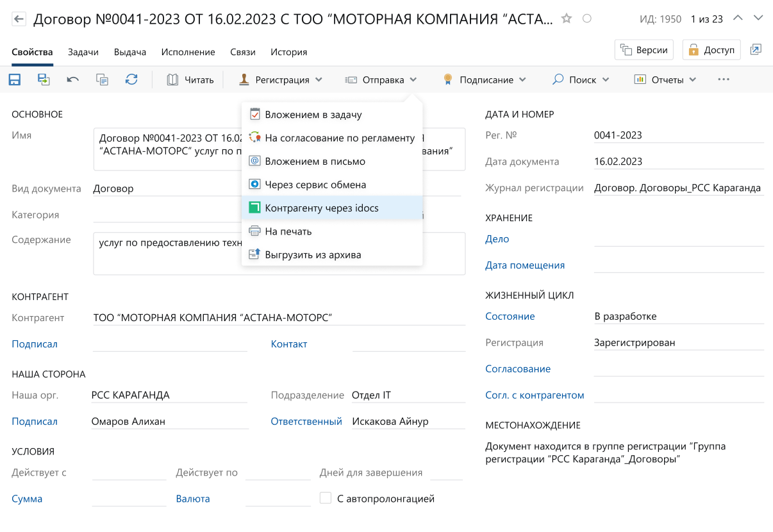Copy the document using the copy icon
This screenshot has width=773, height=532.
(x=102, y=79)
